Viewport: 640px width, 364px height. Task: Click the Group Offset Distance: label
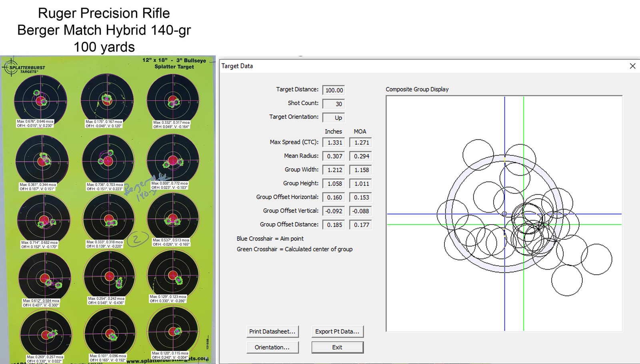[289, 225]
